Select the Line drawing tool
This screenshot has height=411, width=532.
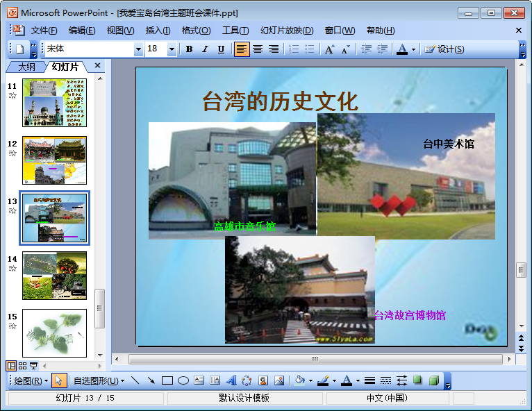[135, 380]
